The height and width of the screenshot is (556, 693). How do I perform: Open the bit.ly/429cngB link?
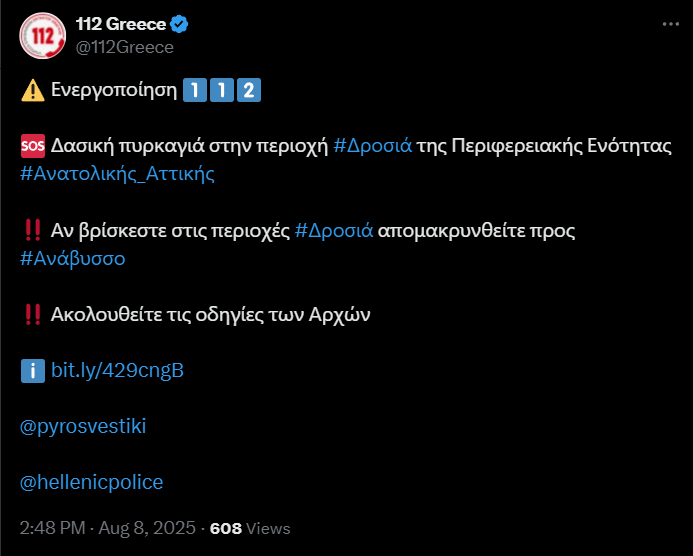coord(117,371)
